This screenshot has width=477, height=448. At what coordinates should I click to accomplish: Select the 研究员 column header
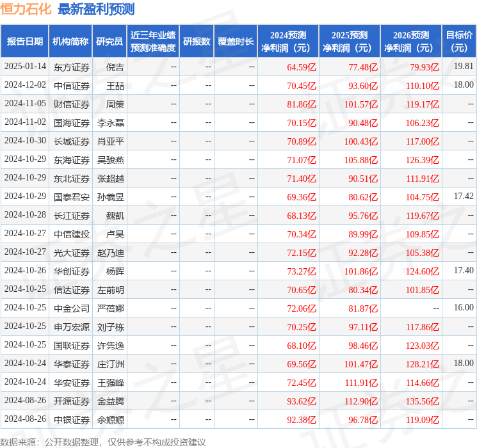point(109,42)
